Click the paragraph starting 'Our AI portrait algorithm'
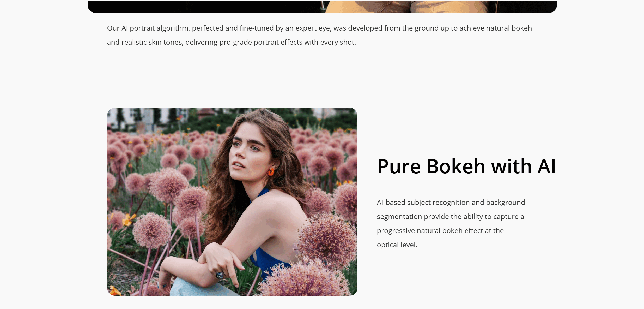Image resolution: width=644 pixels, height=309 pixels. [319, 35]
